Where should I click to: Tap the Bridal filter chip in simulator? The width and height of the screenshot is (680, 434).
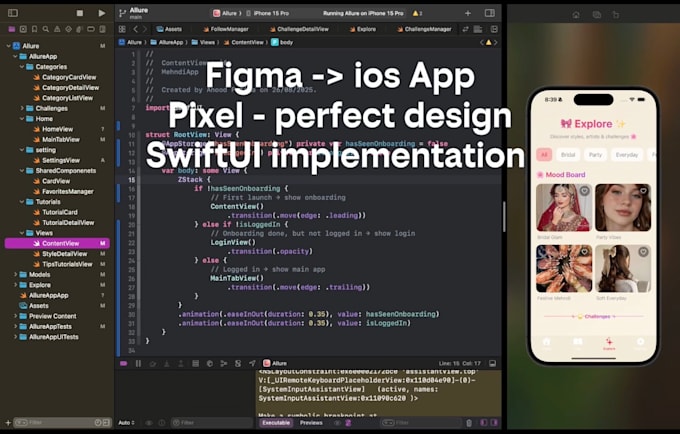coord(568,155)
